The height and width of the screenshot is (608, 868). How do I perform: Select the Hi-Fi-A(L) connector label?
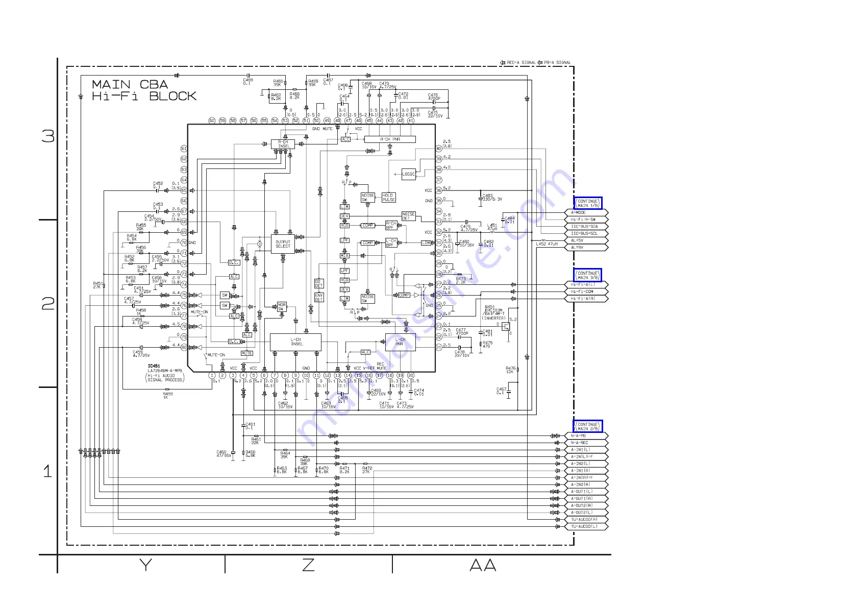tap(586, 285)
